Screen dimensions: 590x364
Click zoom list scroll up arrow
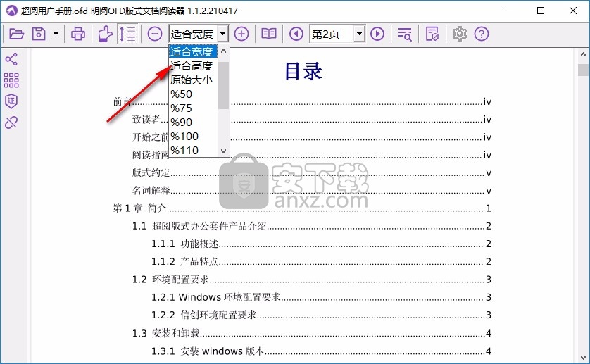[223, 51]
